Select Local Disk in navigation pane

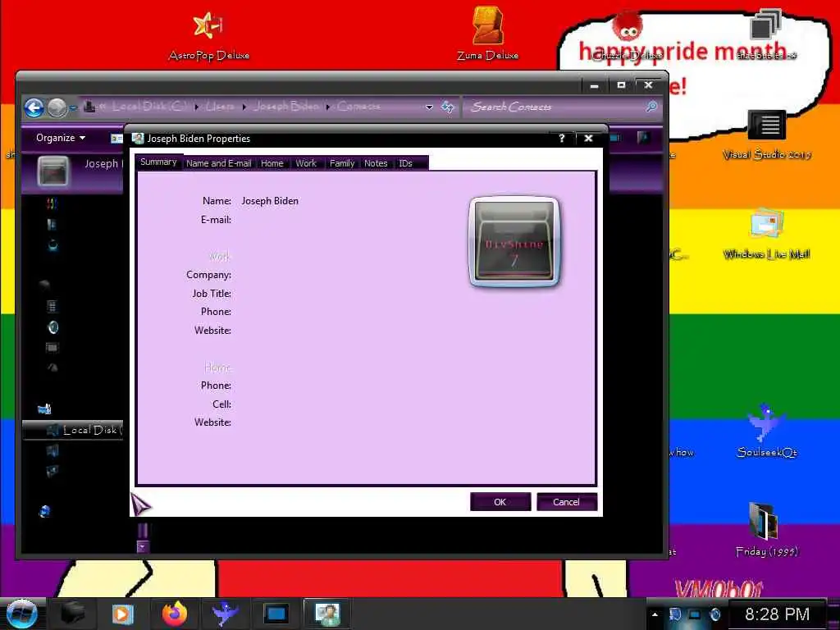[x=73, y=430]
